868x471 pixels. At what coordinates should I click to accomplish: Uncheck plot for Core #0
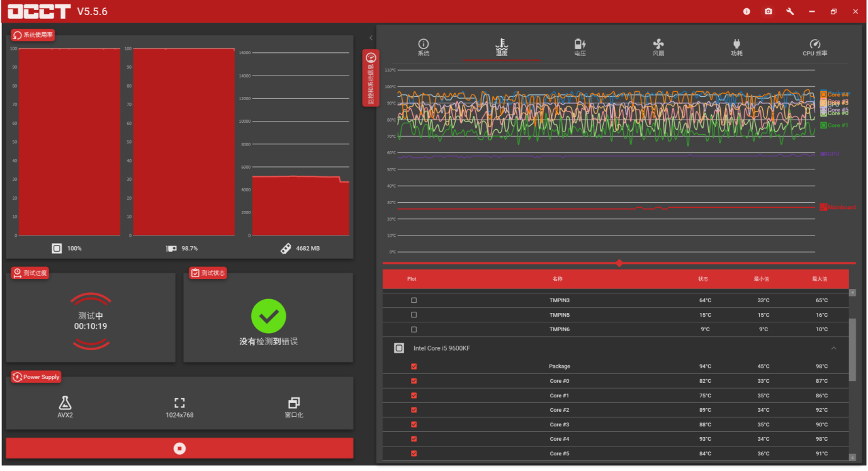(414, 381)
